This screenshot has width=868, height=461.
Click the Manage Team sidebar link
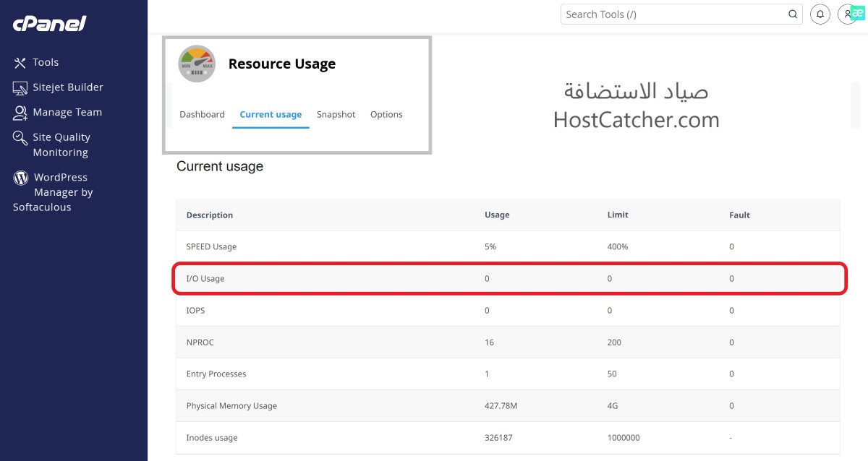pos(67,113)
